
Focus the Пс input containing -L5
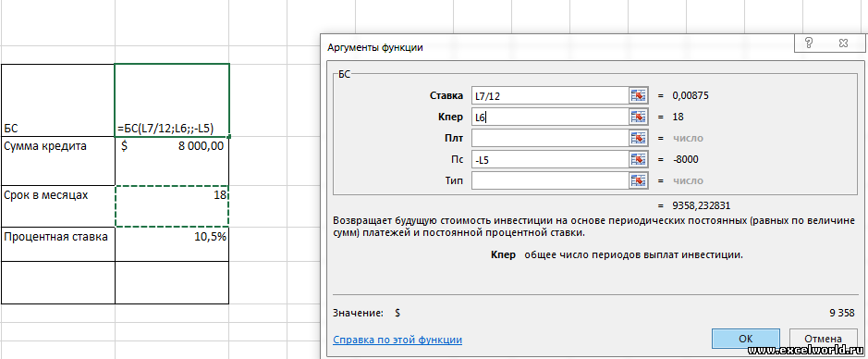tap(550, 159)
